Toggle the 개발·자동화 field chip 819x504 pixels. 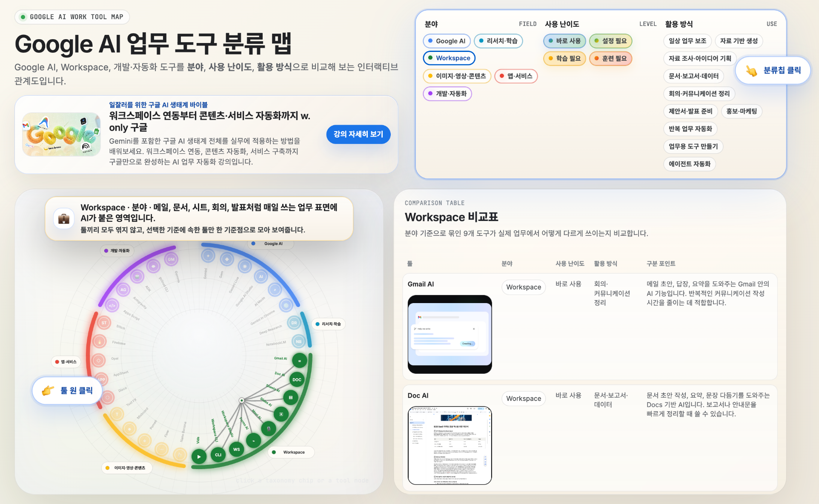click(x=447, y=94)
